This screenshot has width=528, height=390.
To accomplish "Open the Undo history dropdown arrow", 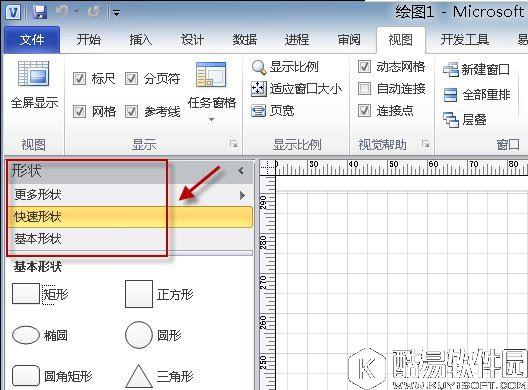I will click(77, 12).
